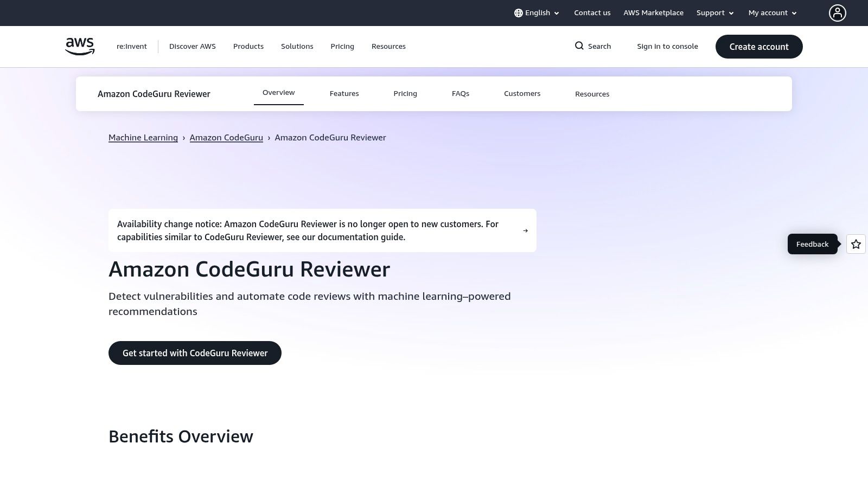Click Get started with CodeGuru Reviewer
Viewport: 868px width, 488px height.
[195, 353]
